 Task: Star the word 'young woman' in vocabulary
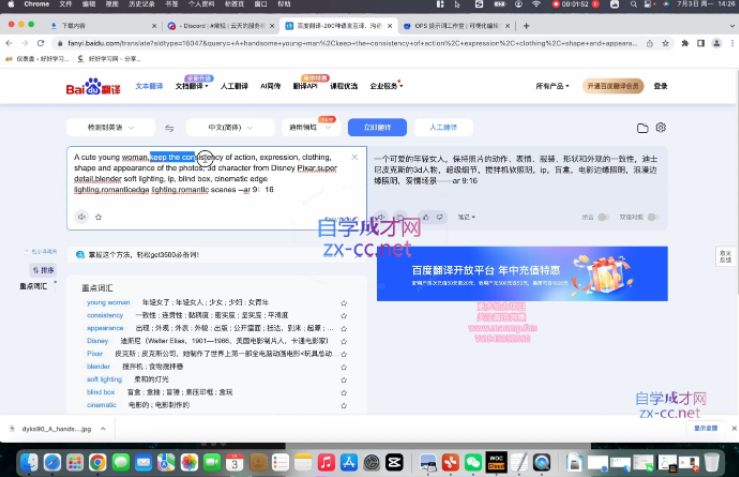[344, 302]
